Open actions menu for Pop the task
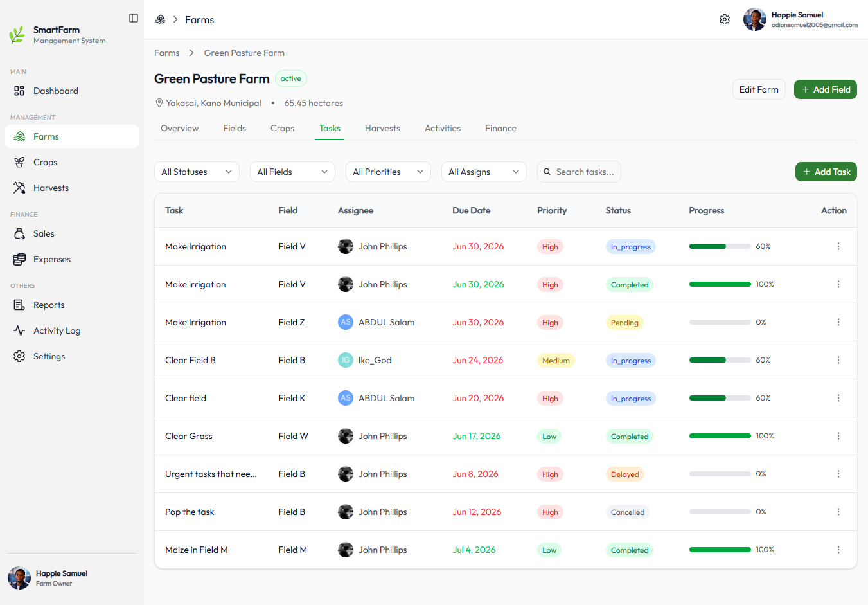This screenshot has width=868, height=605. 838,512
